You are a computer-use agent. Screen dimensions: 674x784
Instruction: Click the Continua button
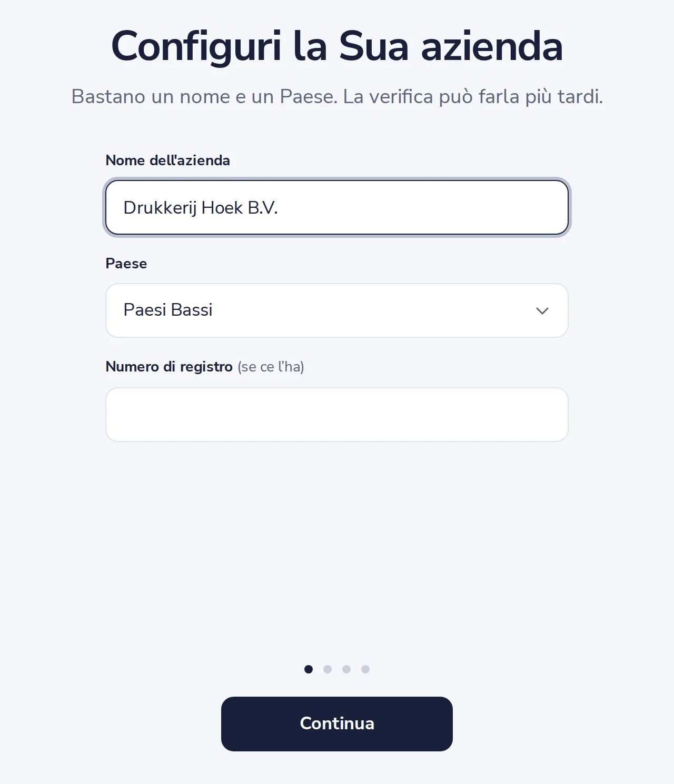(337, 724)
